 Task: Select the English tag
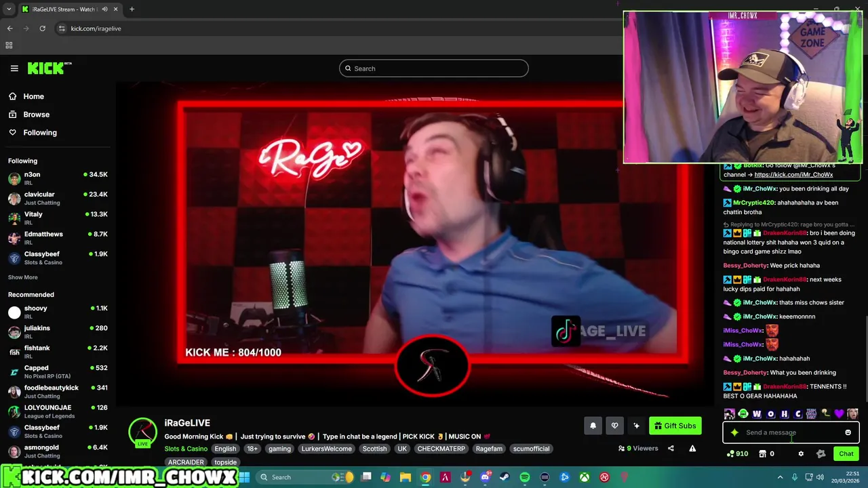225,449
